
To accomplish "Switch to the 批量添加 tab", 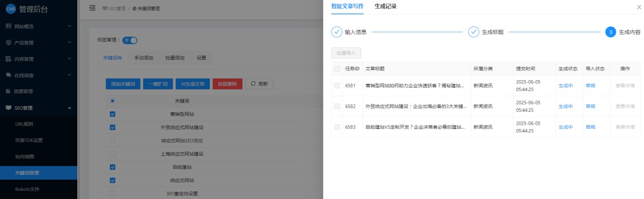I will click(175, 58).
